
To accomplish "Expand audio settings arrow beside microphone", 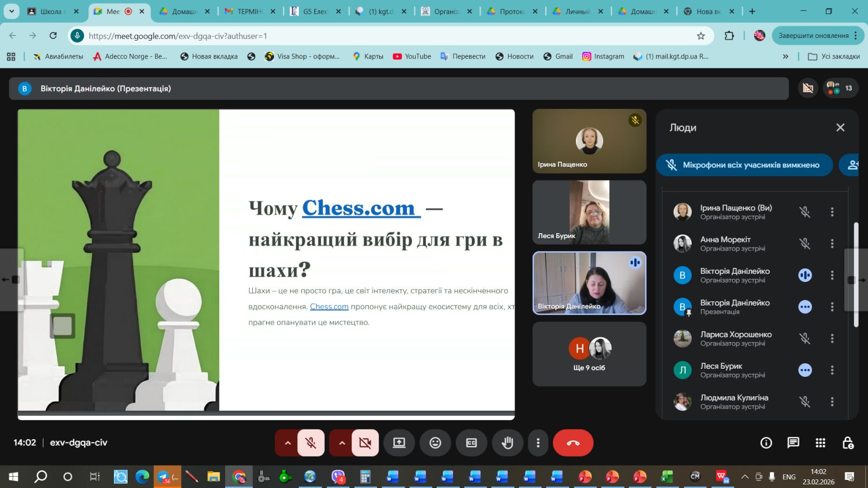I will (288, 443).
